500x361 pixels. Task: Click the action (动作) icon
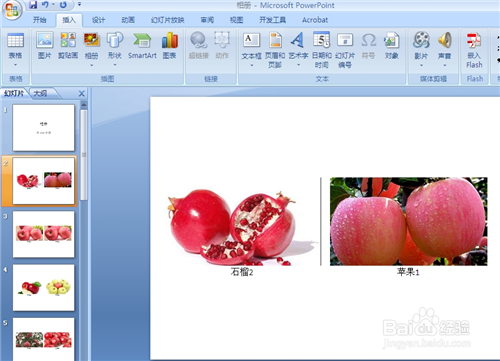coord(222,40)
